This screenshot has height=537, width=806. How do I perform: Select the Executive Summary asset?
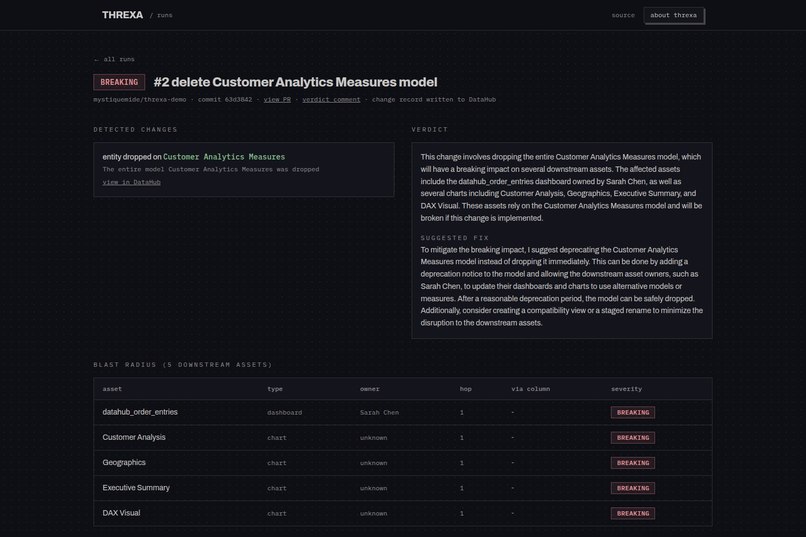(x=136, y=488)
